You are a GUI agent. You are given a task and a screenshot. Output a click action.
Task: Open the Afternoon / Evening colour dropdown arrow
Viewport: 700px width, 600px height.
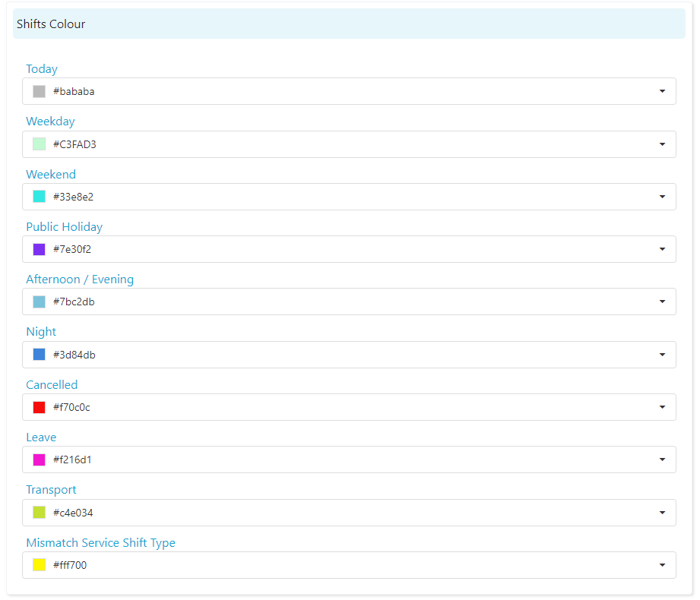click(662, 302)
